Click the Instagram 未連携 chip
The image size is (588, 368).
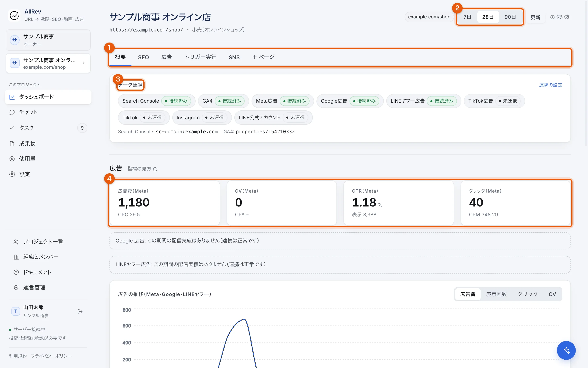coord(202,118)
